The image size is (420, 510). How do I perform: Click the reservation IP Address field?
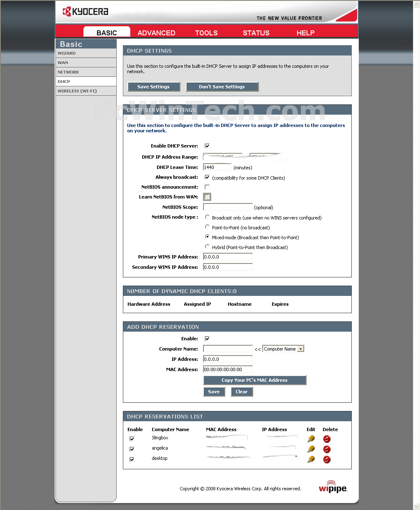(x=228, y=359)
